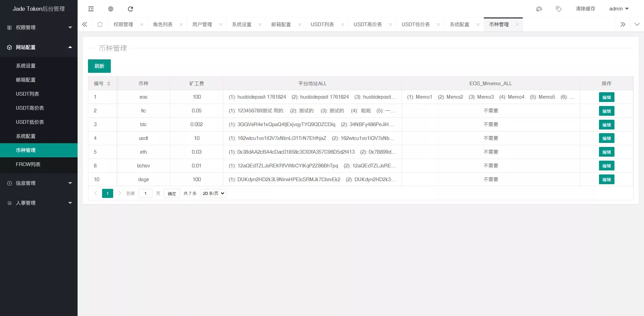Open the website via the globe icon
This screenshot has width=644, height=316.
coord(111,9)
